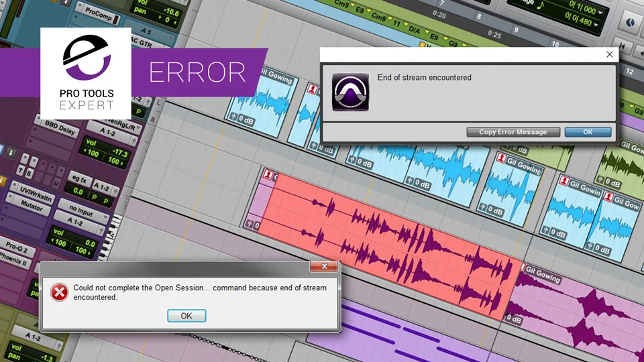Click clip gain fader icon on the salmon clip
This screenshot has height=362, width=644.
tap(249, 224)
